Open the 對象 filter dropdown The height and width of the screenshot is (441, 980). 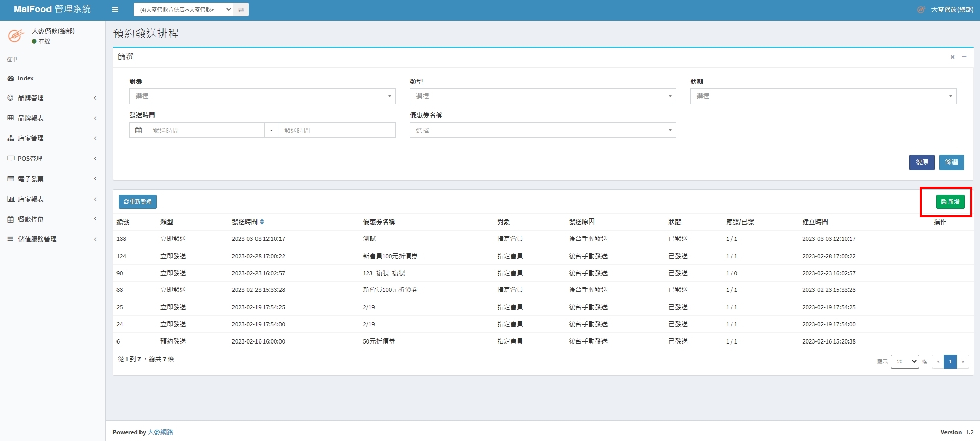point(262,96)
